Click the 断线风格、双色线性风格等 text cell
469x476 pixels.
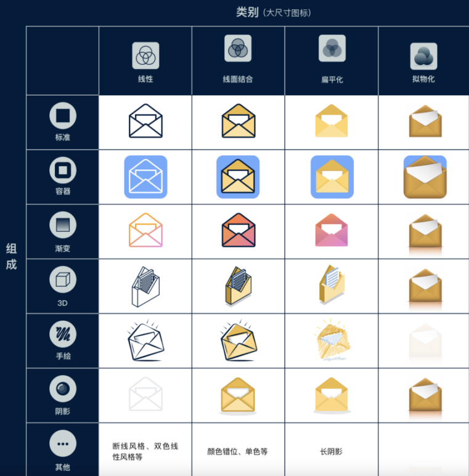pyautogui.click(x=145, y=452)
